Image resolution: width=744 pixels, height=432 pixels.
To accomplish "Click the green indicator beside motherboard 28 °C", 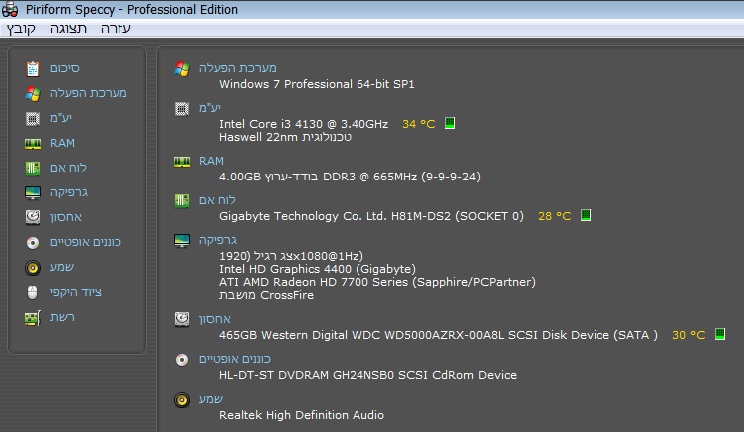I will 586,215.
